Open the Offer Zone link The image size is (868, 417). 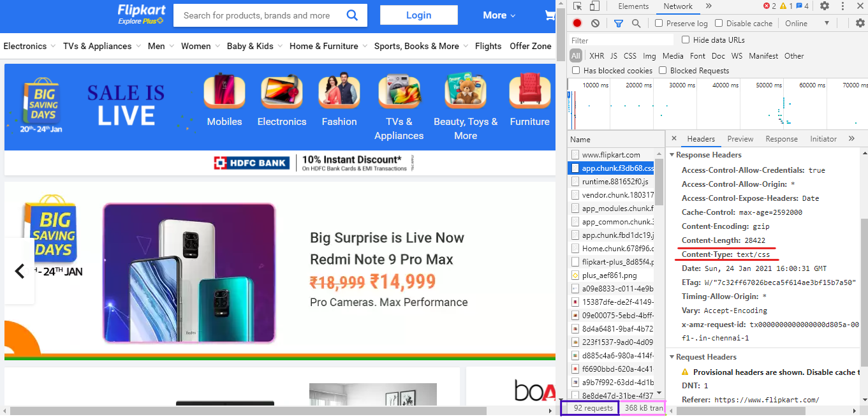[531, 46]
